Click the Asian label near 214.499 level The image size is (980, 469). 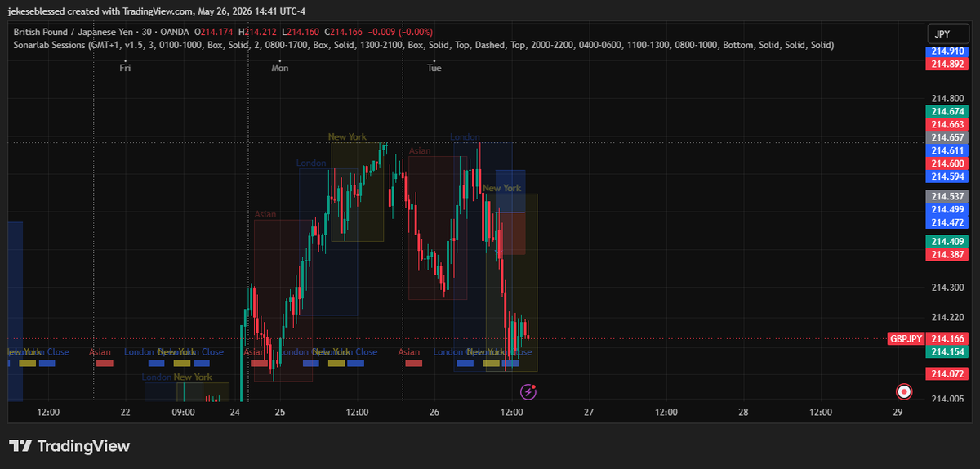pyautogui.click(x=265, y=214)
